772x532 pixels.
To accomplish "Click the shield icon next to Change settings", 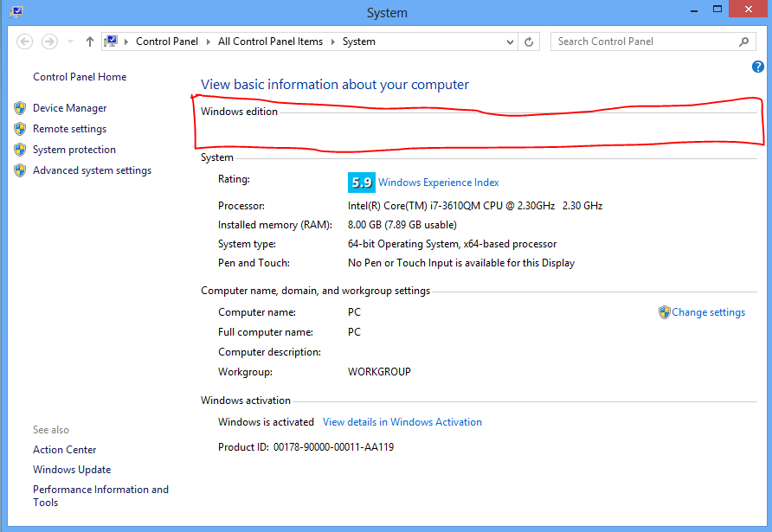I will tap(665, 311).
